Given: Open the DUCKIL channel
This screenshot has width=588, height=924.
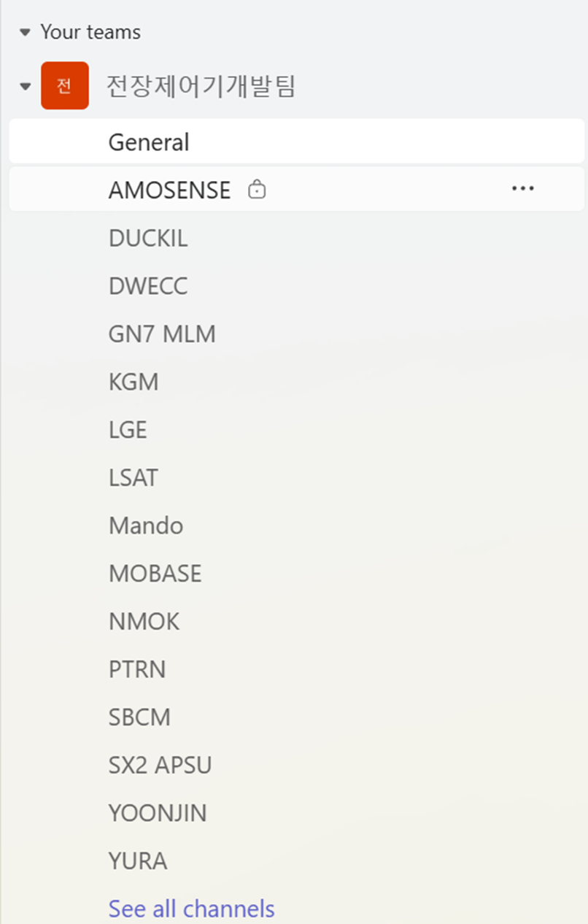Looking at the screenshot, I should (x=147, y=238).
